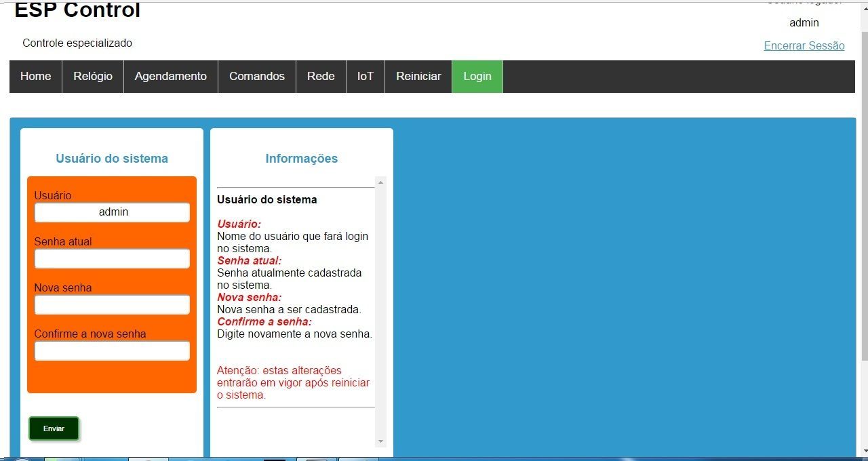The height and width of the screenshot is (461, 868).
Task: Click the ESP Control page title
Action: coord(77,10)
